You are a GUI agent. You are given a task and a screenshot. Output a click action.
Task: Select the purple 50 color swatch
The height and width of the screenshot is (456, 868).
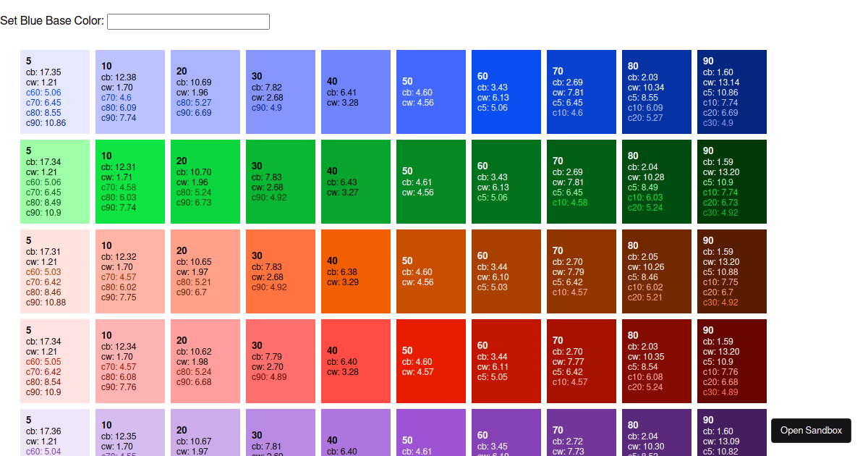pos(431,434)
